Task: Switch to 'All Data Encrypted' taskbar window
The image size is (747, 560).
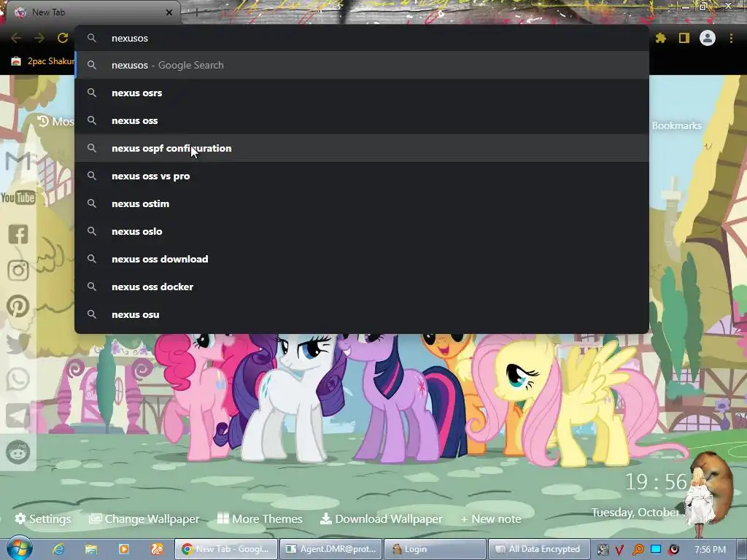Action: click(539, 549)
